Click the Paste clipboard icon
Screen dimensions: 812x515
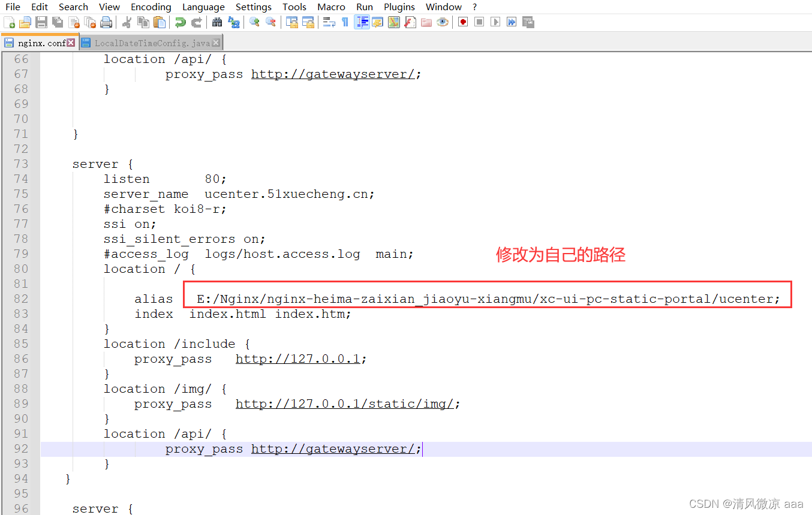[159, 23]
